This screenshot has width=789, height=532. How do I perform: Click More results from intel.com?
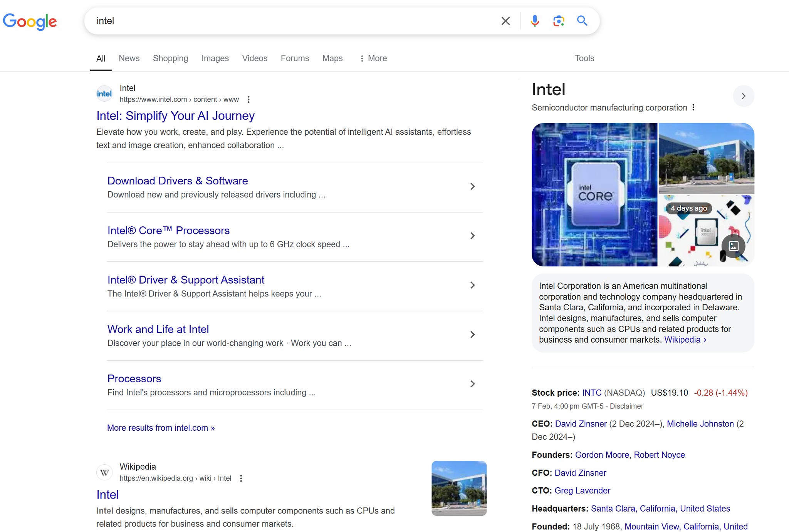pyautogui.click(x=161, y=428)
